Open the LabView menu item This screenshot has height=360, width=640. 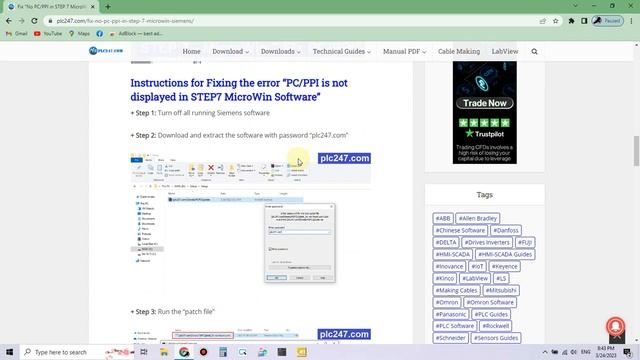[x=505, y=51]
